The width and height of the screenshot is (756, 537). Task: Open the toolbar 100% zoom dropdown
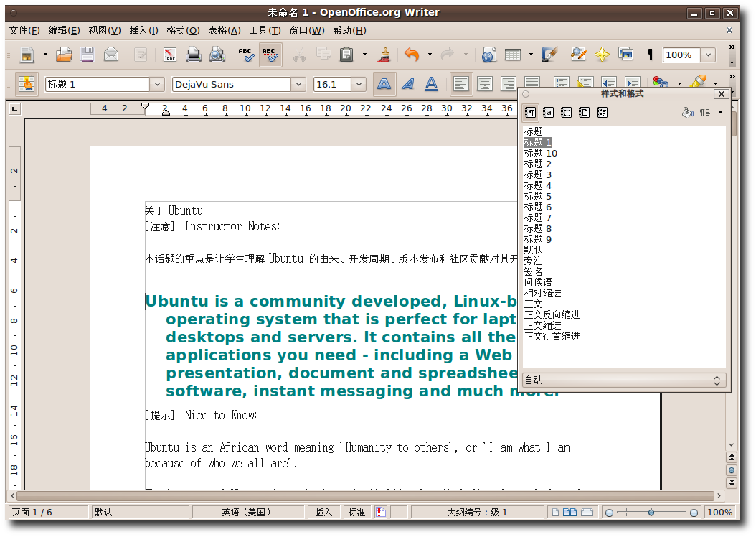[x=708, y=55]
